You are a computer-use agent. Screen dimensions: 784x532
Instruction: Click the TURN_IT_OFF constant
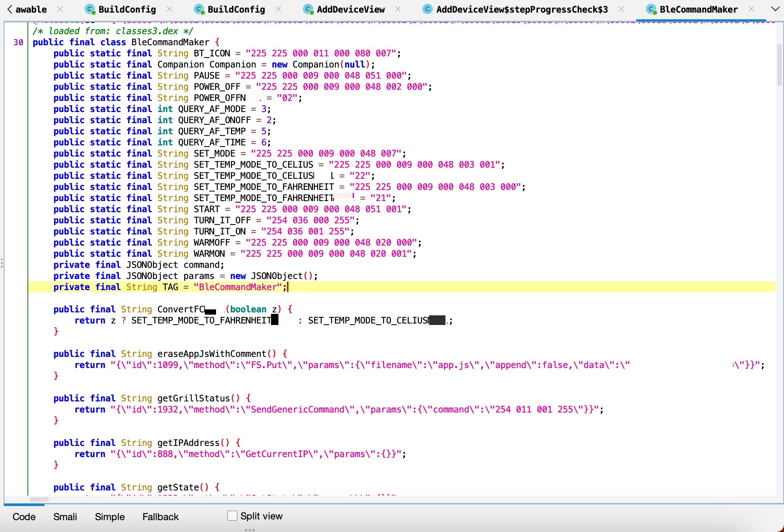point(222,220)
